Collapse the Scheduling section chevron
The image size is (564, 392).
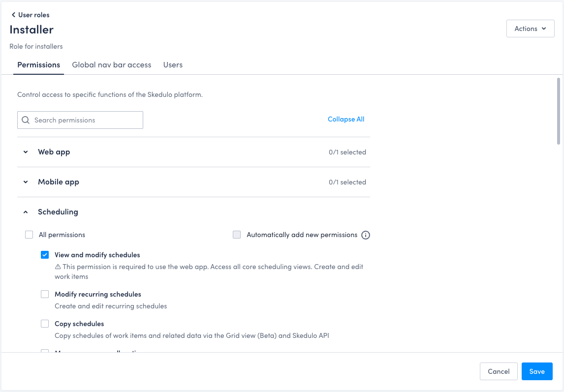click(x=26, y=212)
